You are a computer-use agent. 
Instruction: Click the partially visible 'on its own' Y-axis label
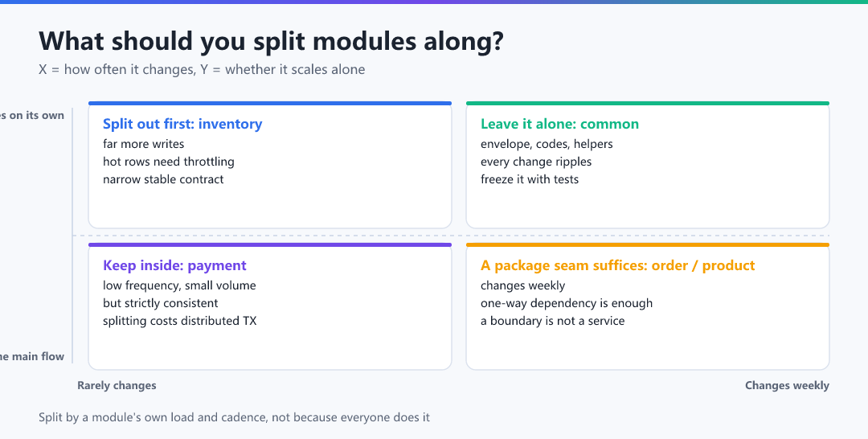pos(32,115)
